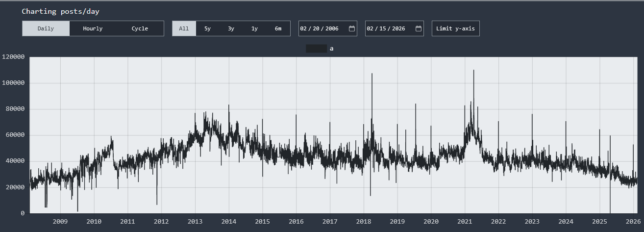Choose the 5y time range
Image resolution: width=644 pixels, height=232 pixels.
pos(207,28)
